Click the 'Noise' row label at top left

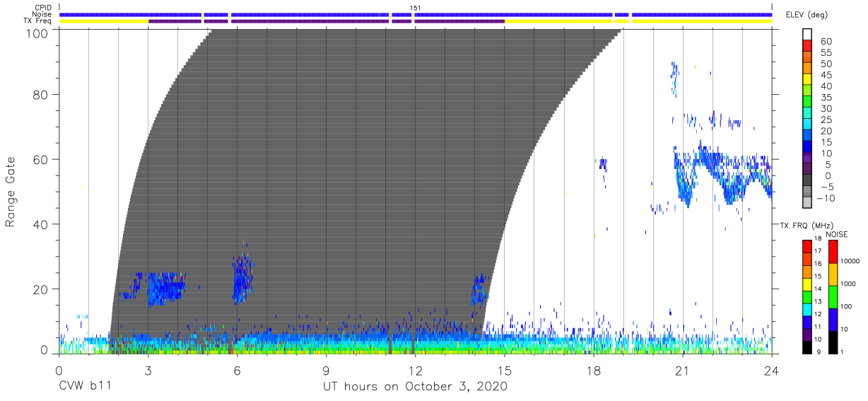[42, 14]
